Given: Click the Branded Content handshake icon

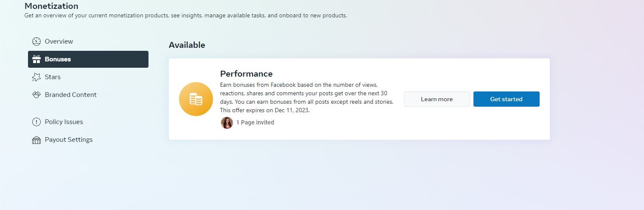Looking at the screenshot, I should (36, 95).
